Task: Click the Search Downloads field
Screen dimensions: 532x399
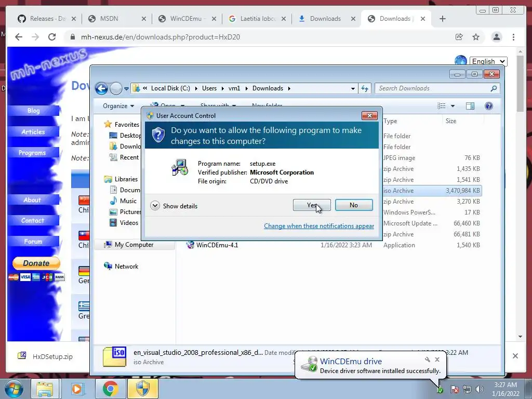Action: coord(437,88)
